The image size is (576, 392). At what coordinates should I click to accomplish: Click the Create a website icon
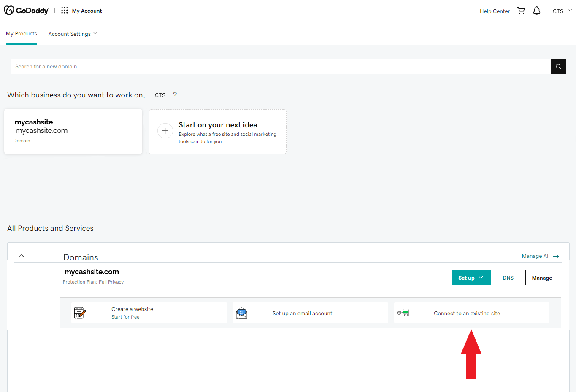[80, 313]
